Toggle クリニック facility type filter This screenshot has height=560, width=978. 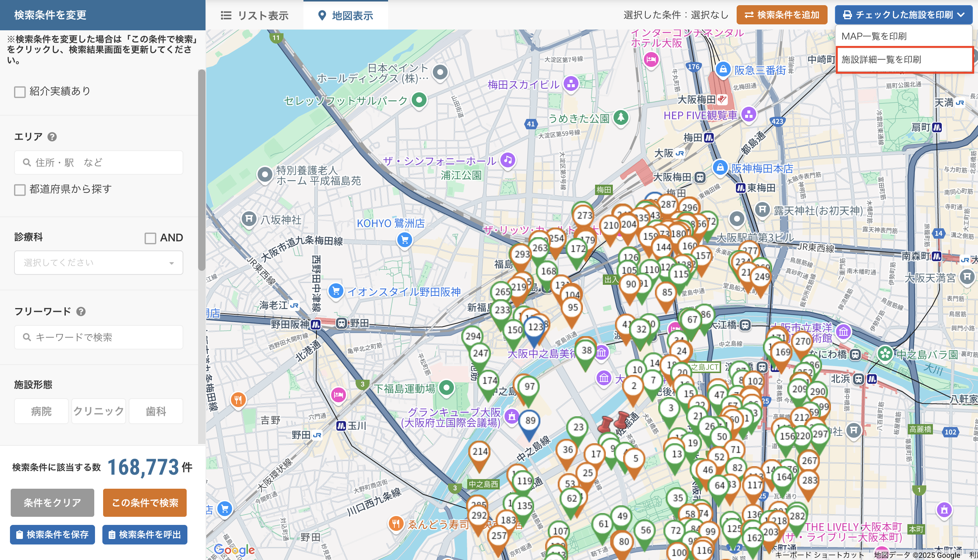point(98,411)
